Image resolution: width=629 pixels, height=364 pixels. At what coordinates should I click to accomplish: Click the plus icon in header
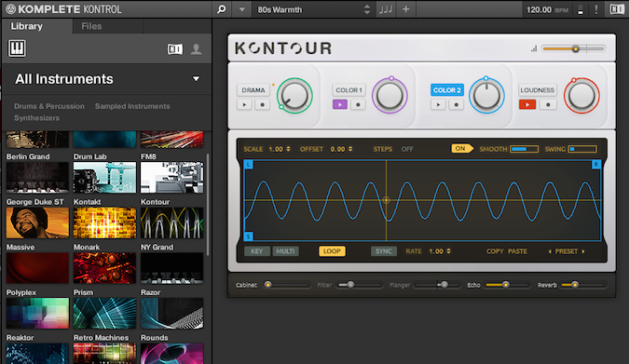[406, 9]
